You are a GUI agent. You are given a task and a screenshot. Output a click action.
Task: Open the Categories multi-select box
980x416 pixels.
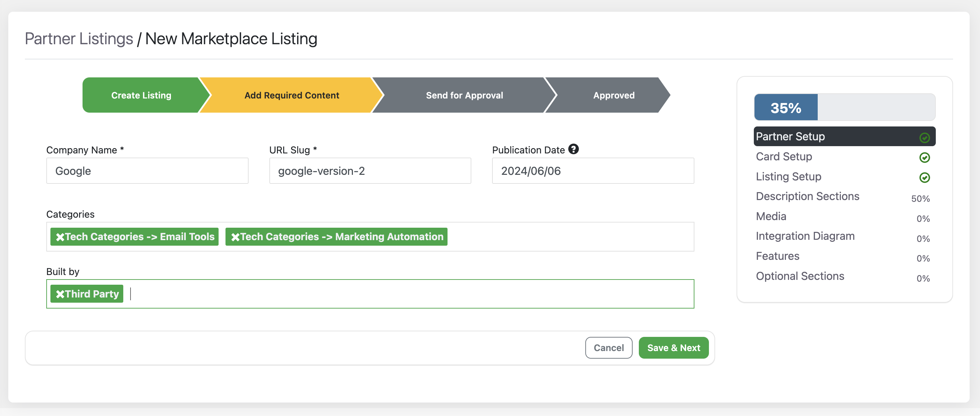pyautogui.click(x=370, y=237)
